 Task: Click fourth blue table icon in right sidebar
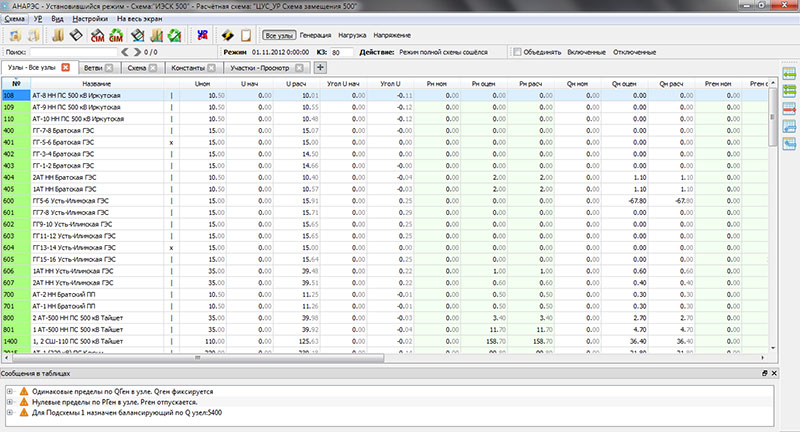point(789,126)
